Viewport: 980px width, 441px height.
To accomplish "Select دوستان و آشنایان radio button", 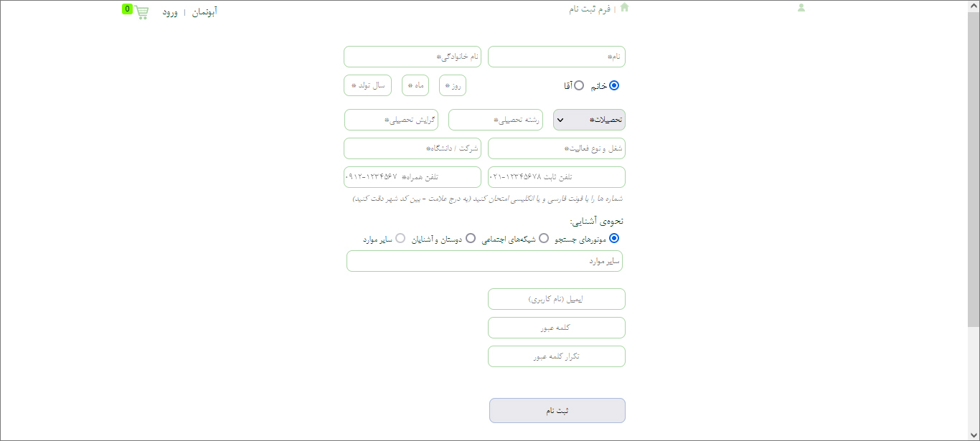I will 471,238.
